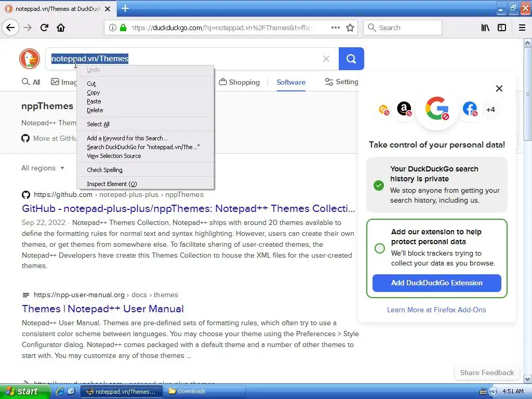The width and height of the screenshot is (532, 399).
Task: Click Add DuckDuckGo Extension button
Action: click(436, 283)
